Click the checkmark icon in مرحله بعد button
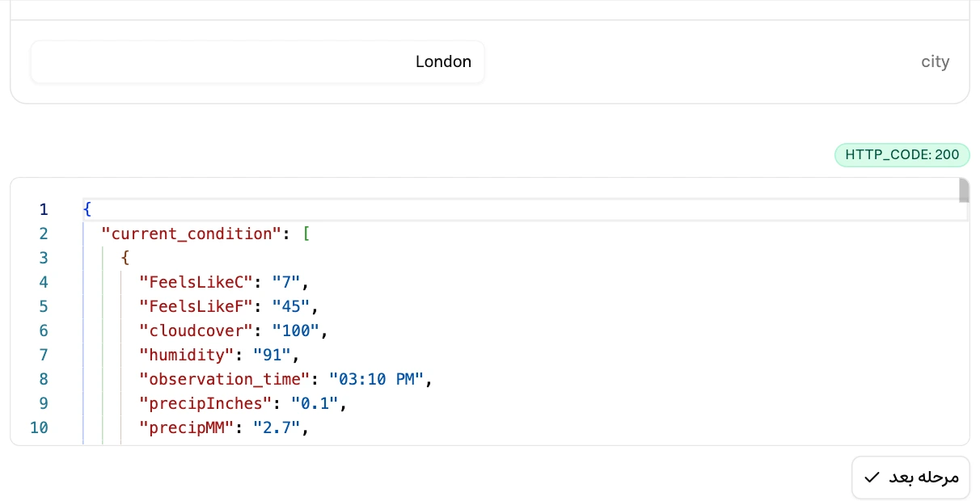 point(872,478)
